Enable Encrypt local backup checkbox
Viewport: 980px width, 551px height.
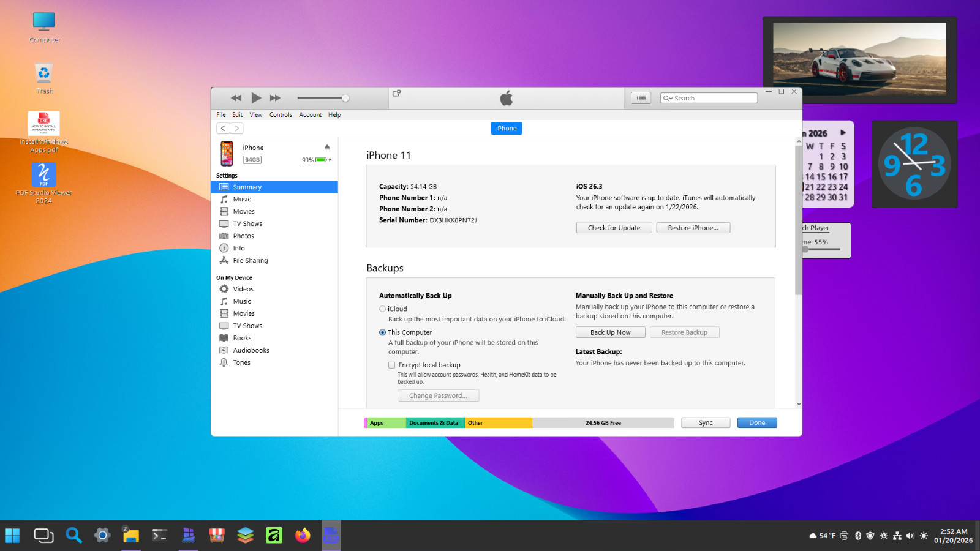[391, 365]
